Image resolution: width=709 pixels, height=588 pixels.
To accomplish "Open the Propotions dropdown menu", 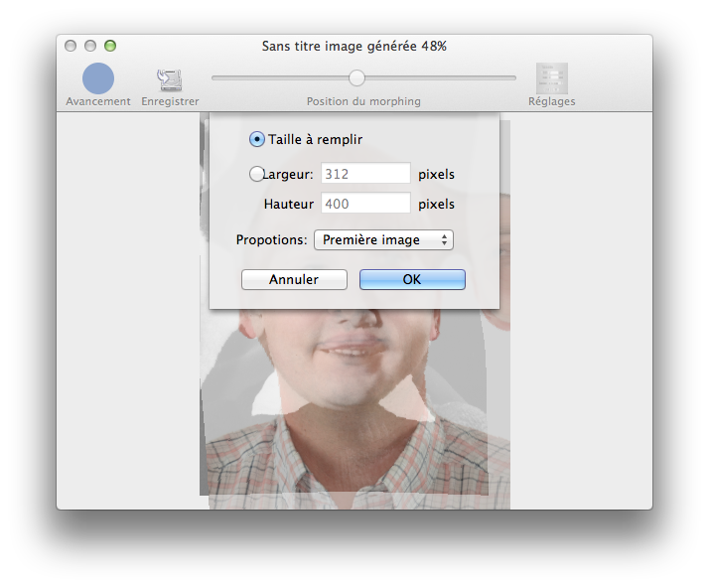I will point(383,239).
